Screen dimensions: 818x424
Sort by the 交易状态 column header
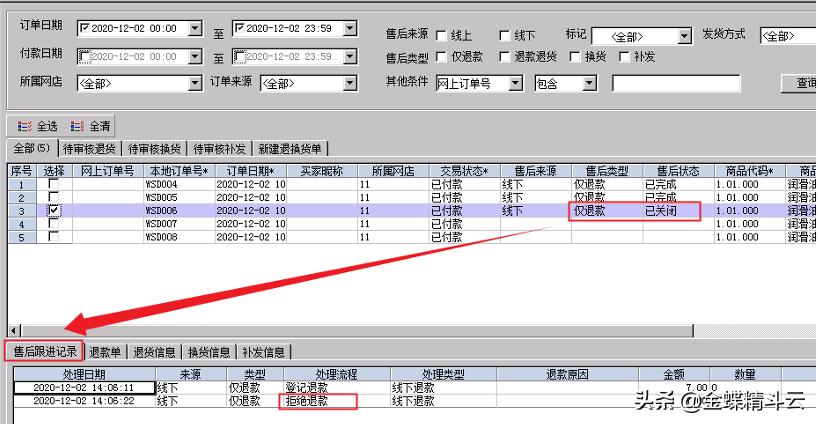pos(464,171)
